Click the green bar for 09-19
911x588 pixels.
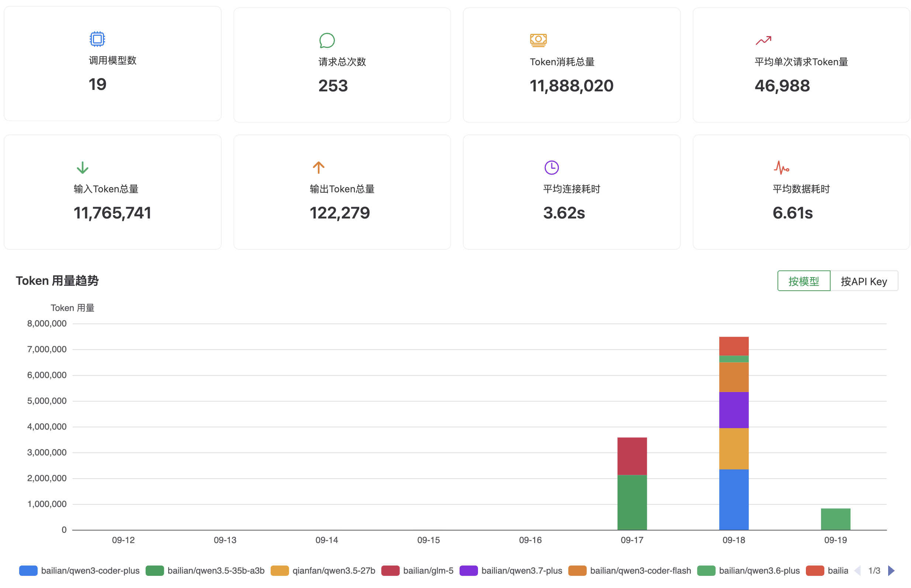835,519
